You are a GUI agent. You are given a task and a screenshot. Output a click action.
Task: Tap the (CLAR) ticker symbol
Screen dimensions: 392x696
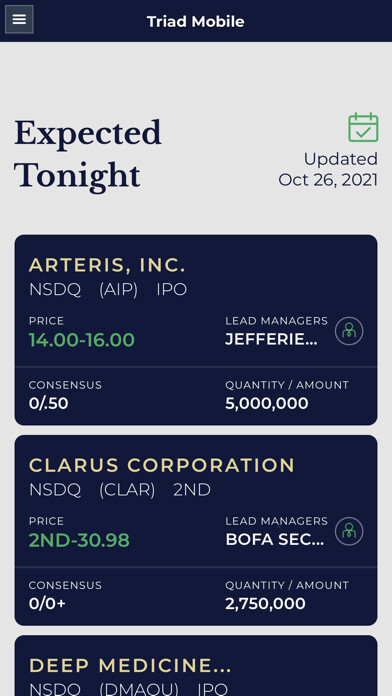[x=127, y=490]
